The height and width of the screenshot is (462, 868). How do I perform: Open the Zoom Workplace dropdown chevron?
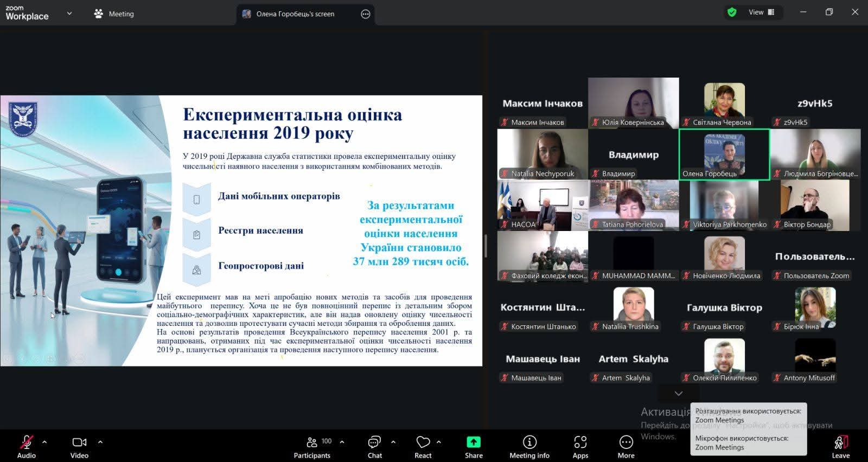[x=69, y=14]
